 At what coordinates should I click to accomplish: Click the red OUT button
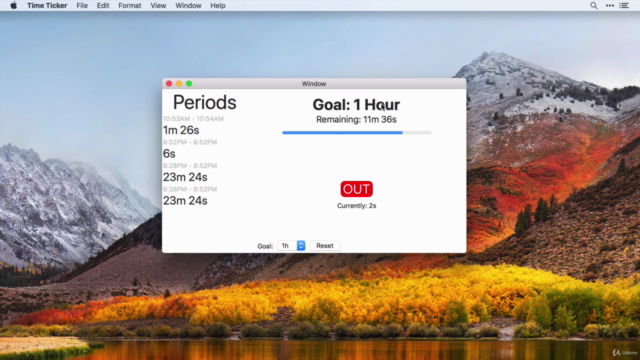point(356,189)
